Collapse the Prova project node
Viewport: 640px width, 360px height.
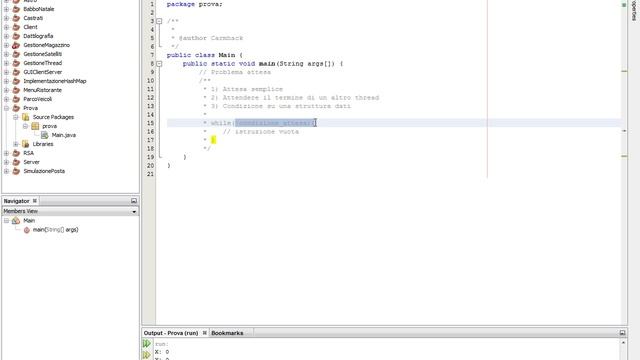coord(7,108)
